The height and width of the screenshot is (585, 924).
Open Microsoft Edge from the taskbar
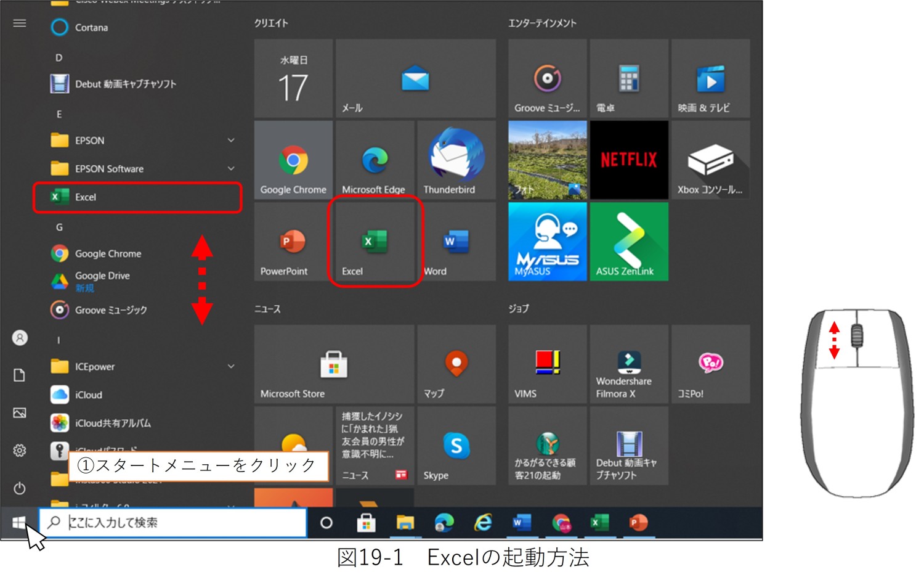(444, 523)
